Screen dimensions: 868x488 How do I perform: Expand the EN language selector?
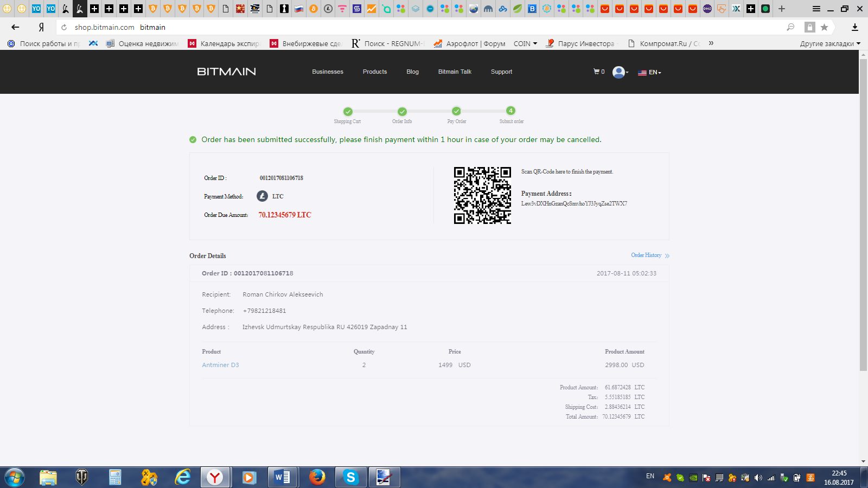tap(649, 72)
